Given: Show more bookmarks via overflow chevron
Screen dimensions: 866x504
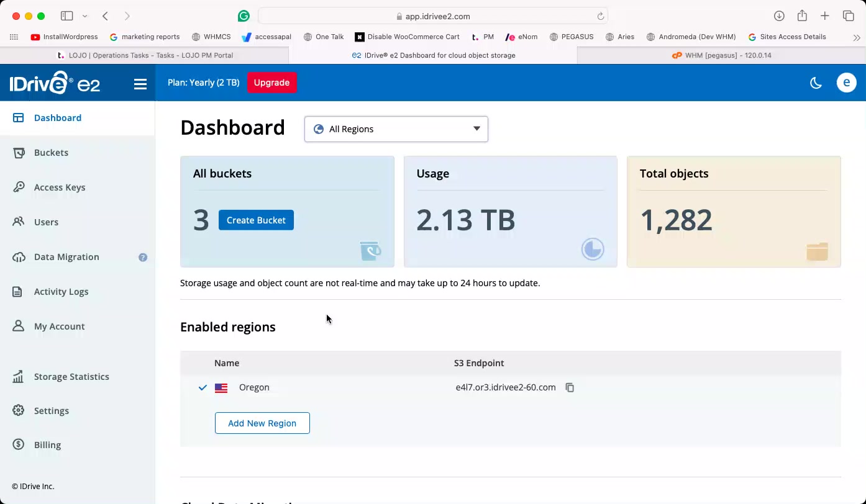Looking at the screenshot, I should pyautogui.click(x=857, y=37).
